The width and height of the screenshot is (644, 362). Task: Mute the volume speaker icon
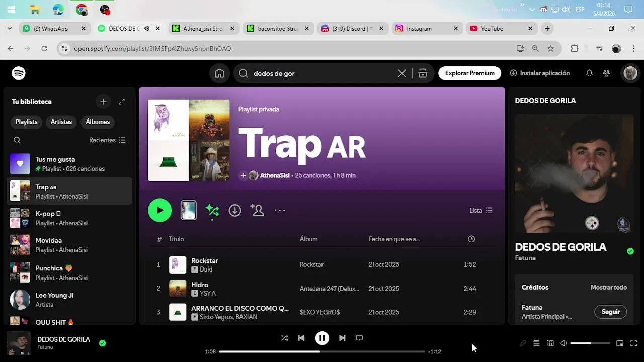pyautogui.click(x=563, y=343)
